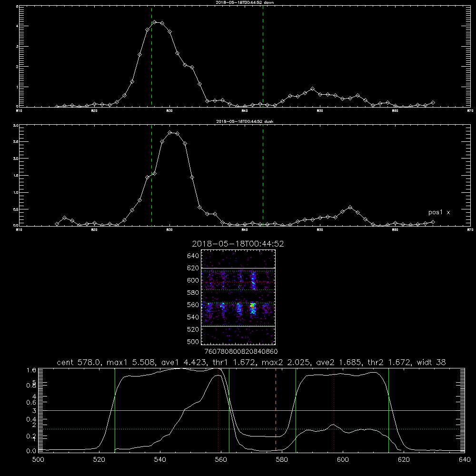476x476 pixels.
Task: Select the "pos1 x" label in dusk plot
Action: click(439, 212)
